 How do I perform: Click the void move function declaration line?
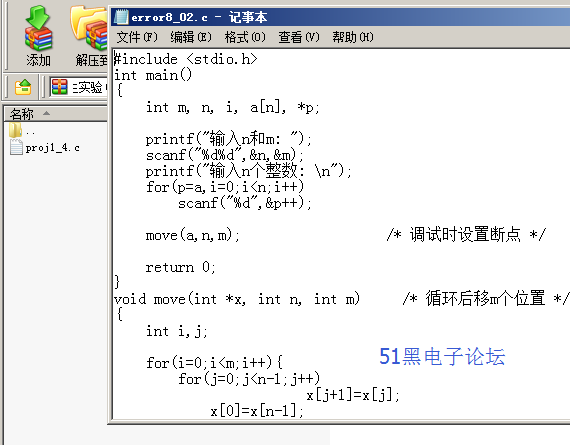[x=237, y=299]
